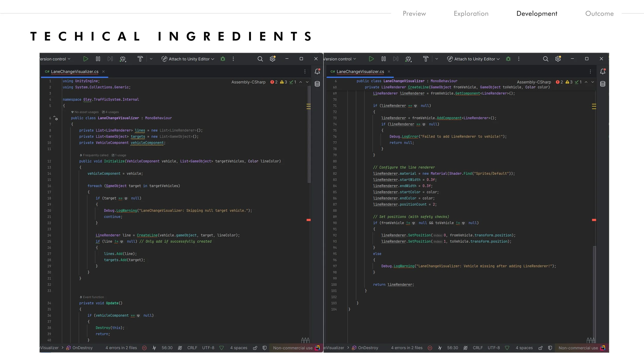Click Pause icon in left toolbar
644x362 pixels.
pos(98,59)
